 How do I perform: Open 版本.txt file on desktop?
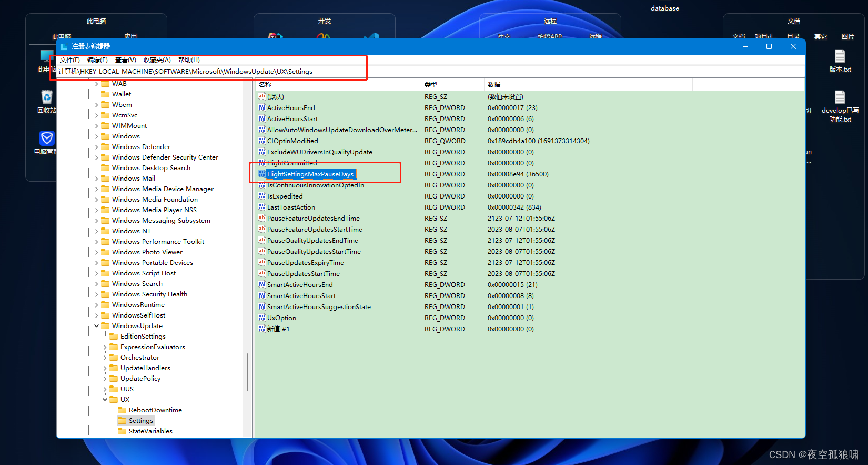tap(840, 61)
